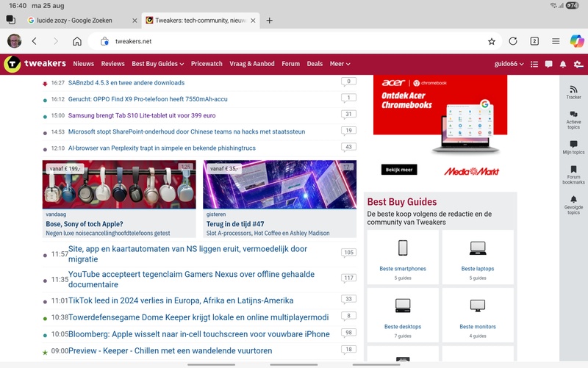588x368 pixels.
Task: Open Preview Keeper vuurtoren article
Action: tap(171, 351)
